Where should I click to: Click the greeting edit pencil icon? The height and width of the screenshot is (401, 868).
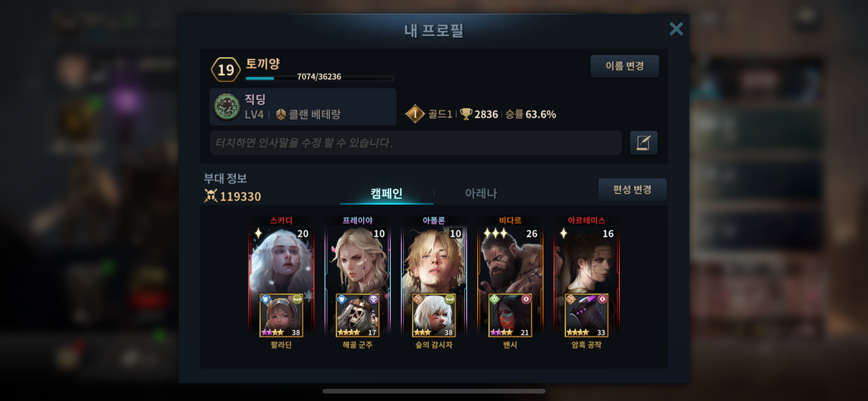point(643,143)
